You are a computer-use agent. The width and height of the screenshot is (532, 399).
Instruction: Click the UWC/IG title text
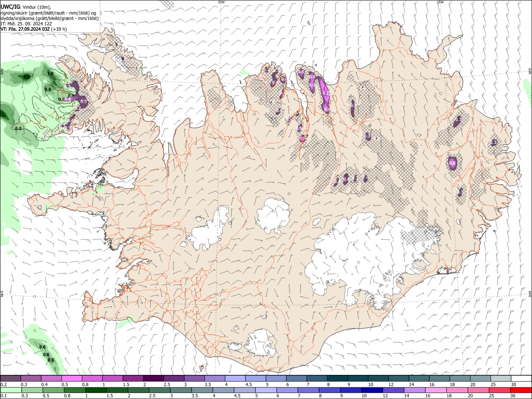pos(10,7)
